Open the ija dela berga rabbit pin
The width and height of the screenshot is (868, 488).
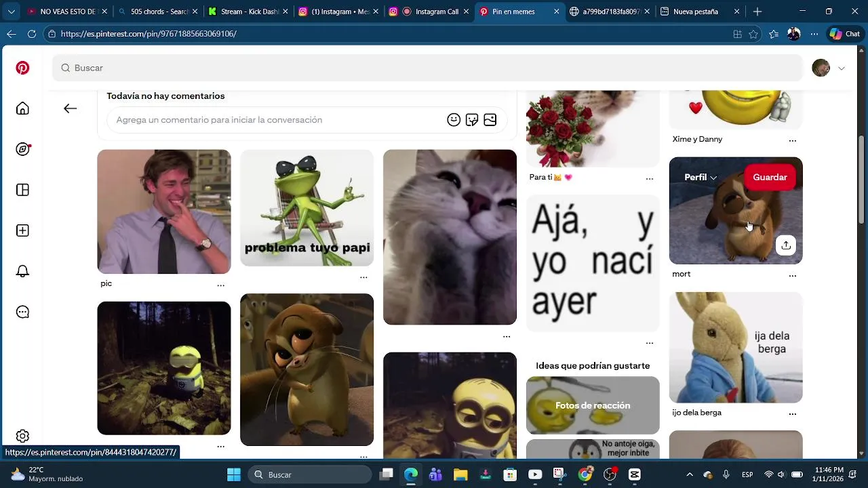[736, 348]
